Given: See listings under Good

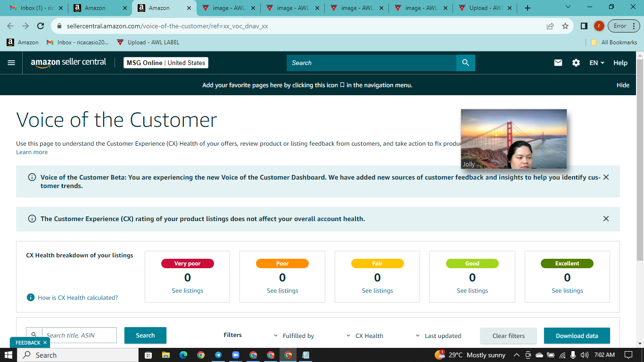Looking at the screenshot, I should [472, 290].
